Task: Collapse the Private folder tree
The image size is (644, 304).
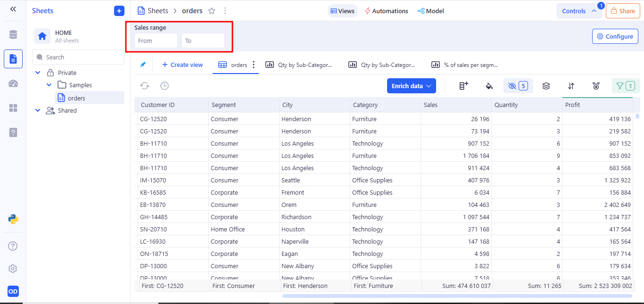Action: [38, 73]
